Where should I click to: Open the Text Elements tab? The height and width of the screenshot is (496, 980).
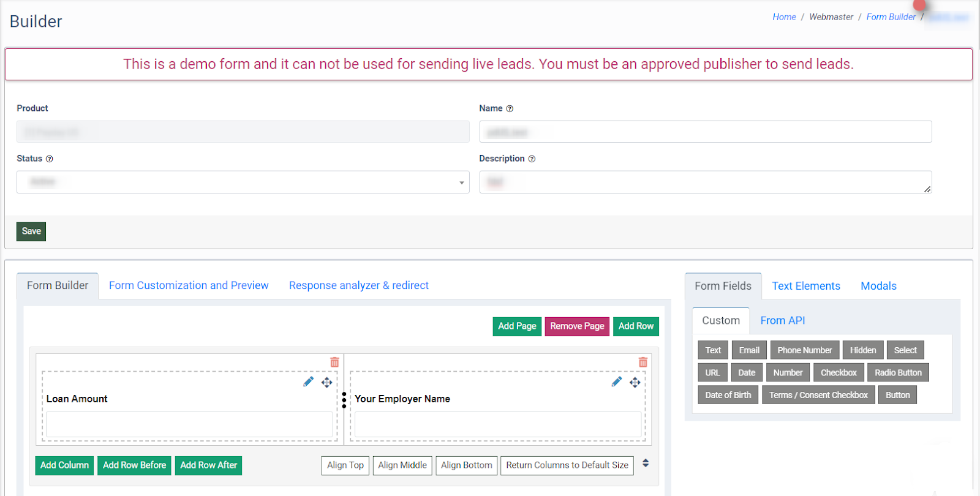coord(805,286)
